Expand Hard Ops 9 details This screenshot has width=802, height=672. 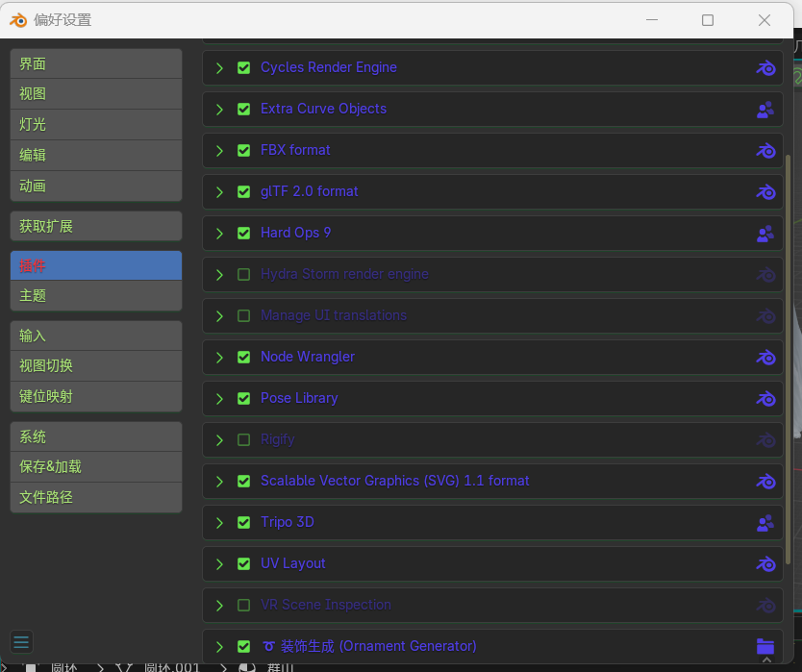click(x=219, y=234)
